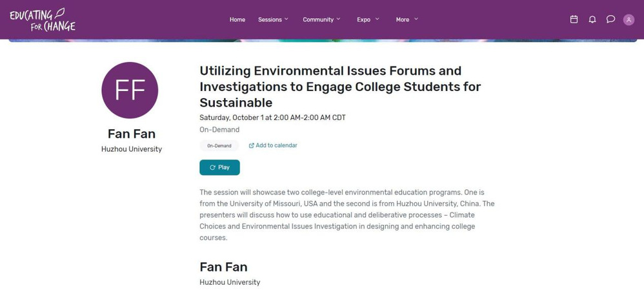Open the user profile avatar icon

pos(629,20)
